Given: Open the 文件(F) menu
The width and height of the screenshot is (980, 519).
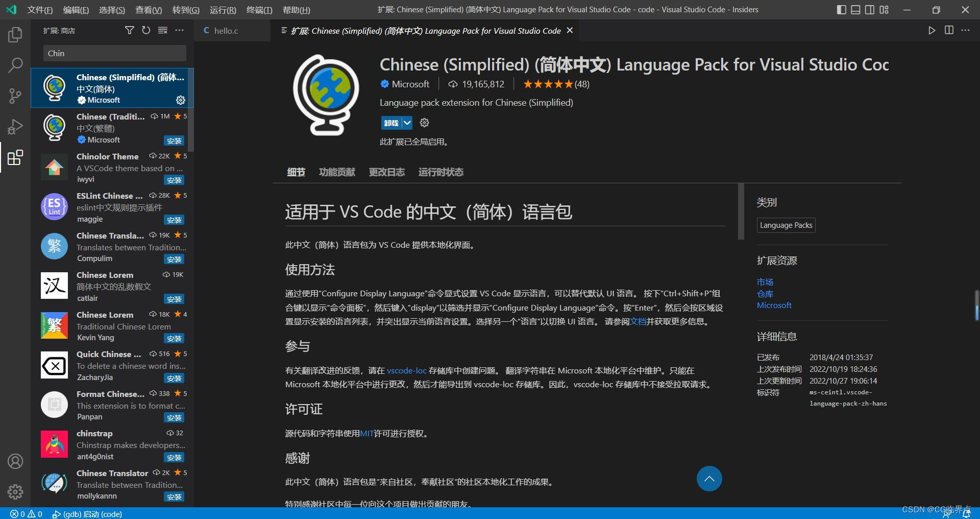Looking at the screenshot, I should click(x=40, y=10).
